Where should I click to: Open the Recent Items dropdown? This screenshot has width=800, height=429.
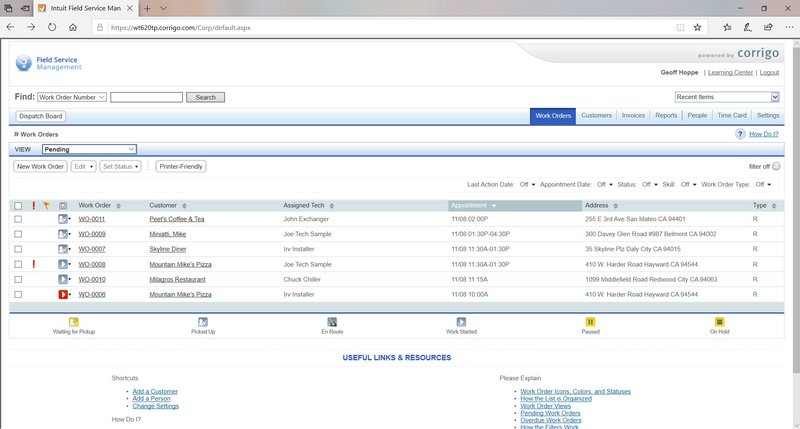727,97
